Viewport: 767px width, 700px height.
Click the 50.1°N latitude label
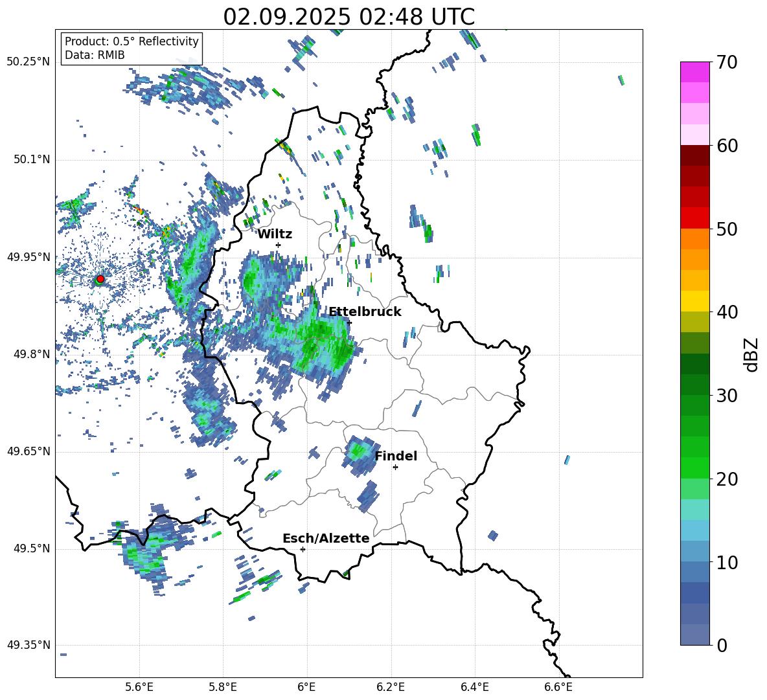click(31, 160)
